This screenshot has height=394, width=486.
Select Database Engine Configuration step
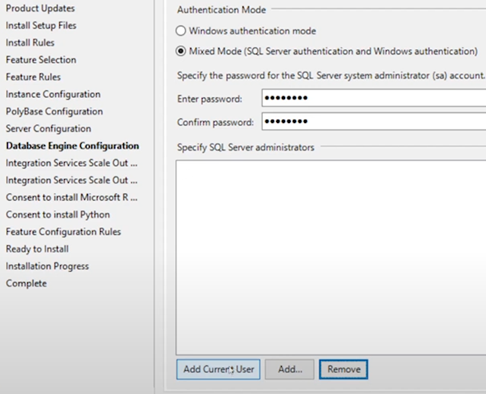(x=72, y=146)
